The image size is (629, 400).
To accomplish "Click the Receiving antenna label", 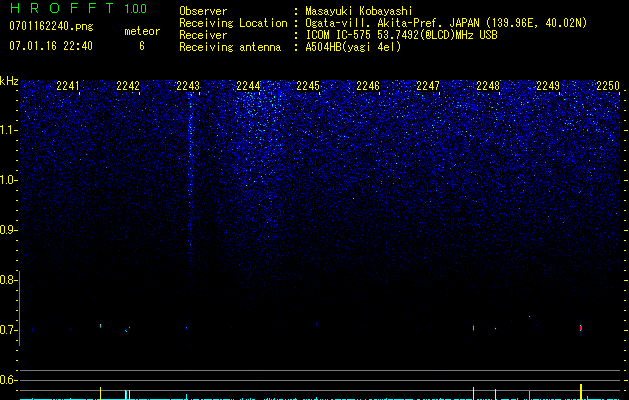I will pos(230,47).
